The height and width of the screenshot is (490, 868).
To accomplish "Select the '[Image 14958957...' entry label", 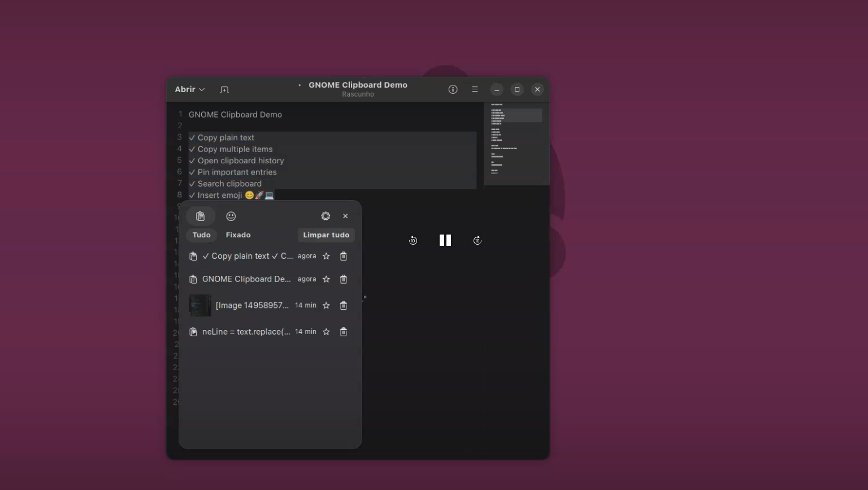I will tap(252, 305).
